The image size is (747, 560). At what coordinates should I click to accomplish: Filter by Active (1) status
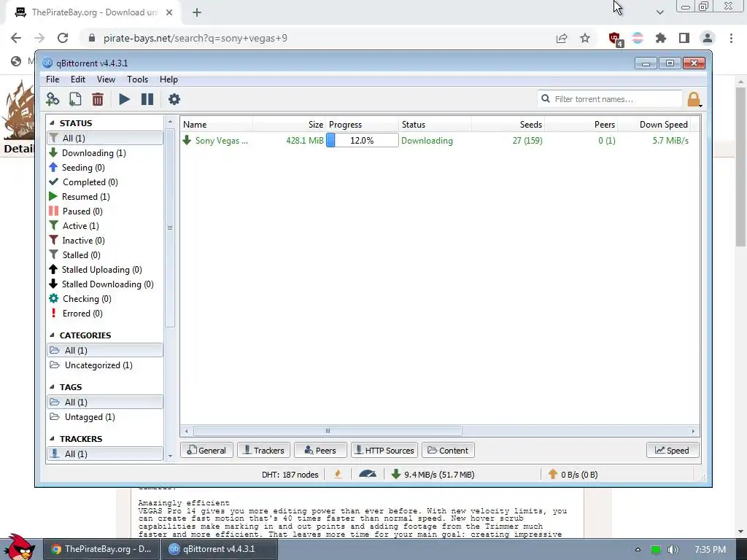[x=80, y=226]
